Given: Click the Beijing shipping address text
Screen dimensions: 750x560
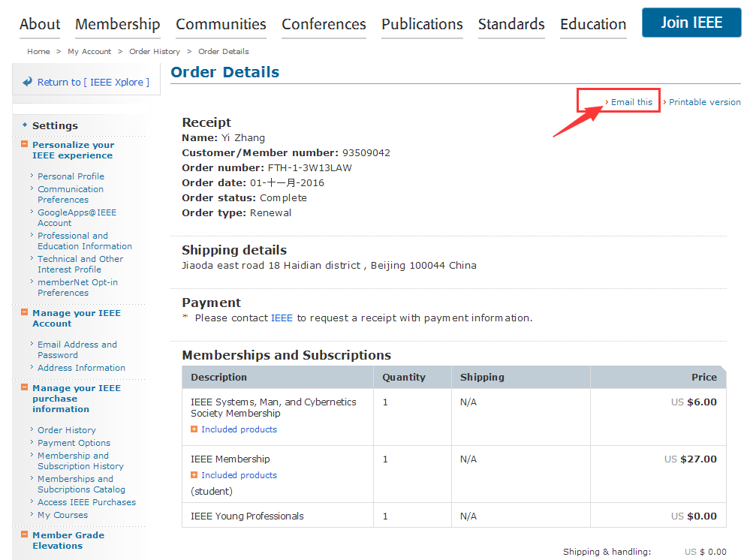Looking at the screenshot, I should coord(329,266).
